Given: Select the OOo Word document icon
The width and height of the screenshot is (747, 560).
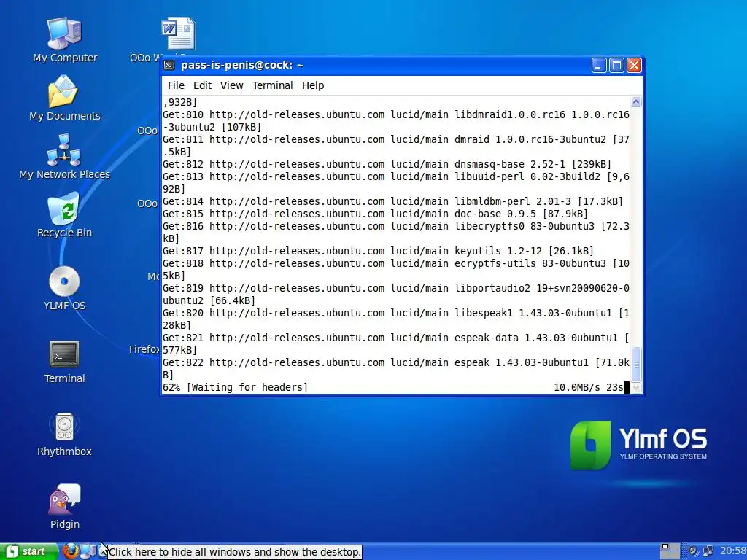Looking at the screenshot, I should point(177,34).
